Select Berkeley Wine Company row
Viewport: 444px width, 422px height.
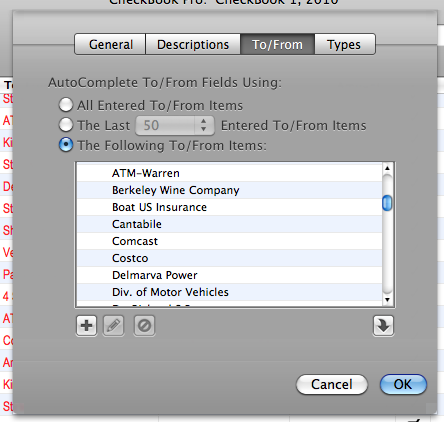tap(229, 190)
